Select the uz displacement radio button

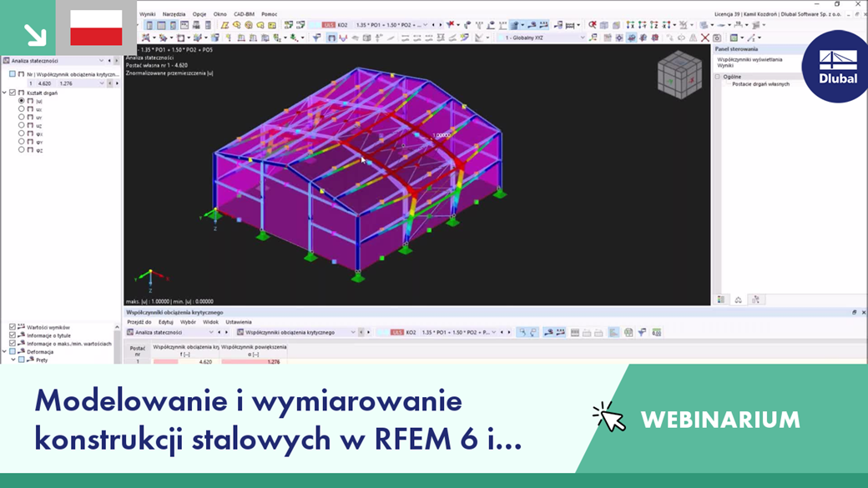coord(22,125)
